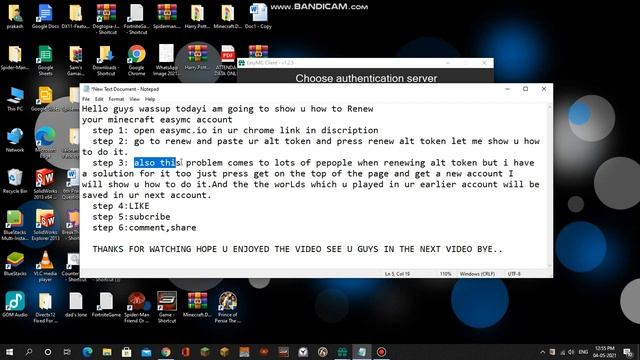Image resolution: width=640 pixels, height=360 pixels.
Task: Select the Sam's Gamai... folder icon
Action: [76, 61]
